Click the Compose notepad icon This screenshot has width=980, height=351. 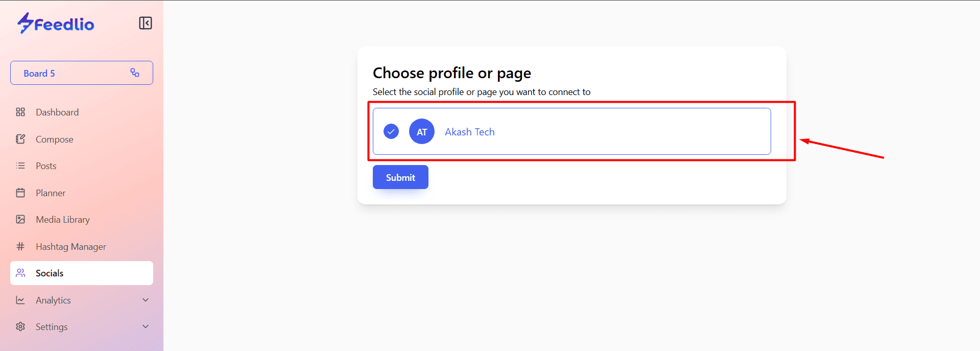(x=20, y=139)
